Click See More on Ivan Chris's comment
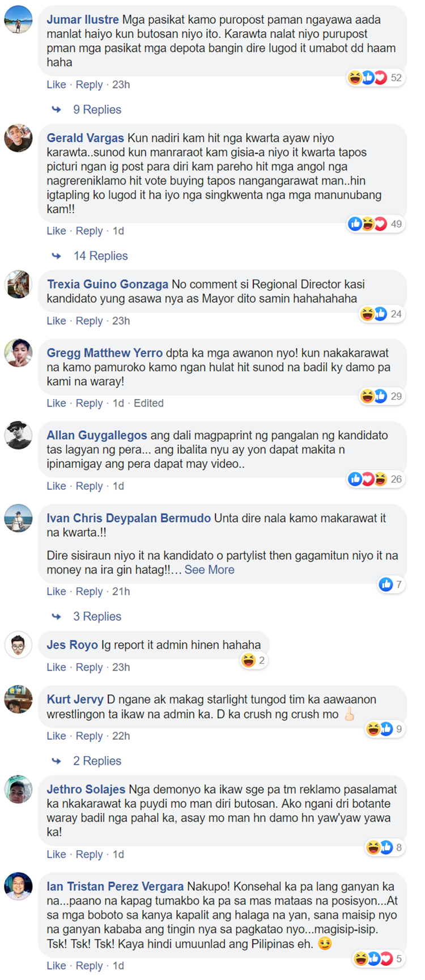The image size is (425, 980). [209, 570]
